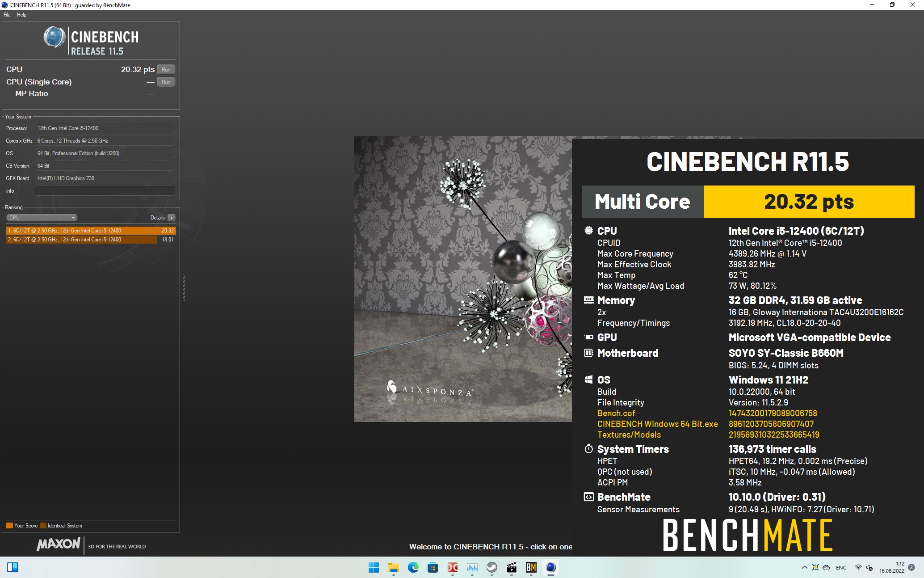Run the CPU (Single Core) benchmark
The height and width of the screenshot is (578, 924).
click(166, 82)
